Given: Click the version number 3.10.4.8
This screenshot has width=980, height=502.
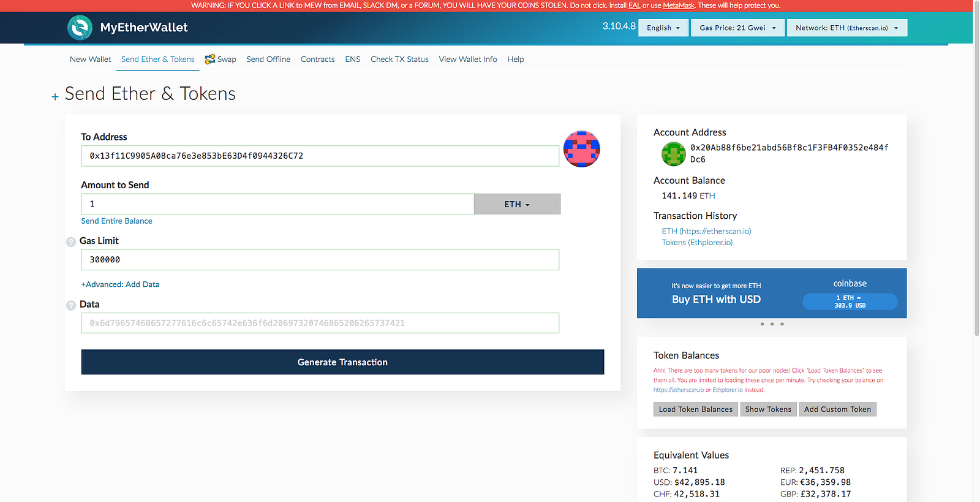Looking at the screenshot, I should pyautogui.click(x=619, y=26).
